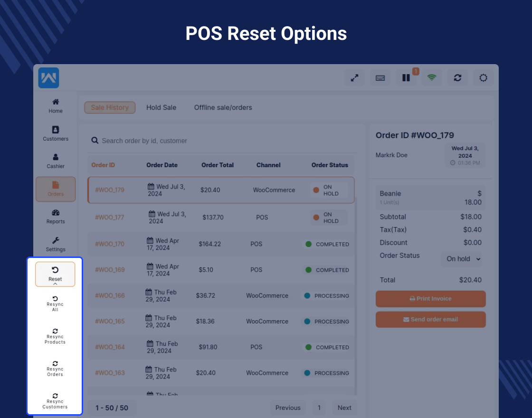The image size is (532, 418).
Task: Trigger Resync Orders
Action: click(55, 369)
